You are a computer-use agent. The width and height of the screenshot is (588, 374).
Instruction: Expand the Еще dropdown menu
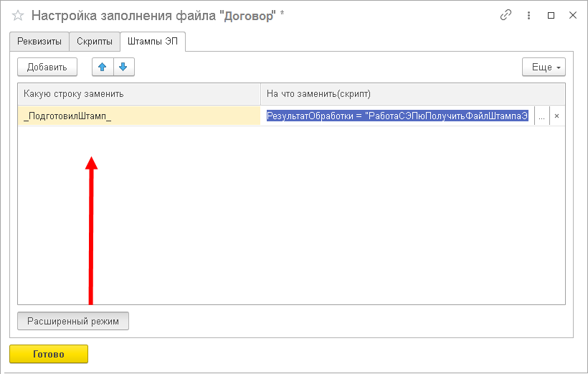544,67
